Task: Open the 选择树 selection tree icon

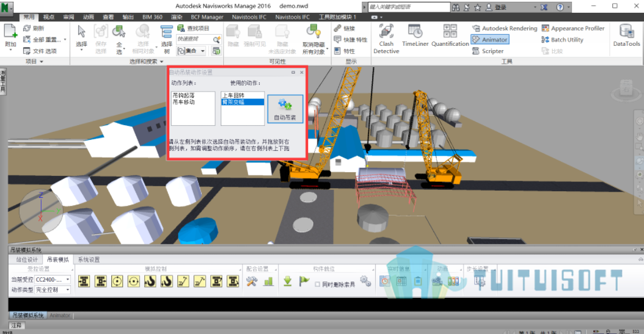Action: (x=166, y=39)
